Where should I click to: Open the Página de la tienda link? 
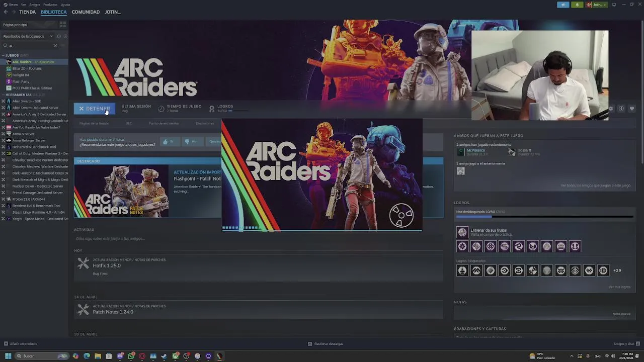(x=94, y=123)
